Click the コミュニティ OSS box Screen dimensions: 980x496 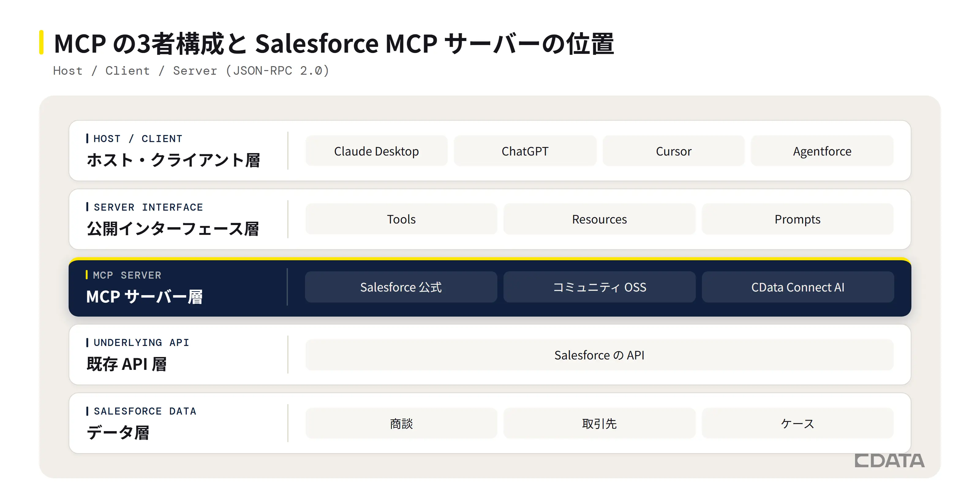(599, 287)
